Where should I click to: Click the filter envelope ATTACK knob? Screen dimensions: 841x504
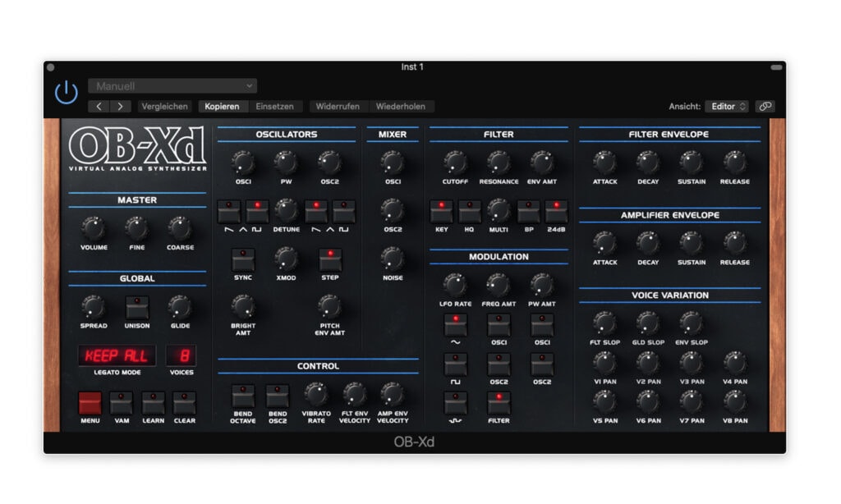click(605, 163)
